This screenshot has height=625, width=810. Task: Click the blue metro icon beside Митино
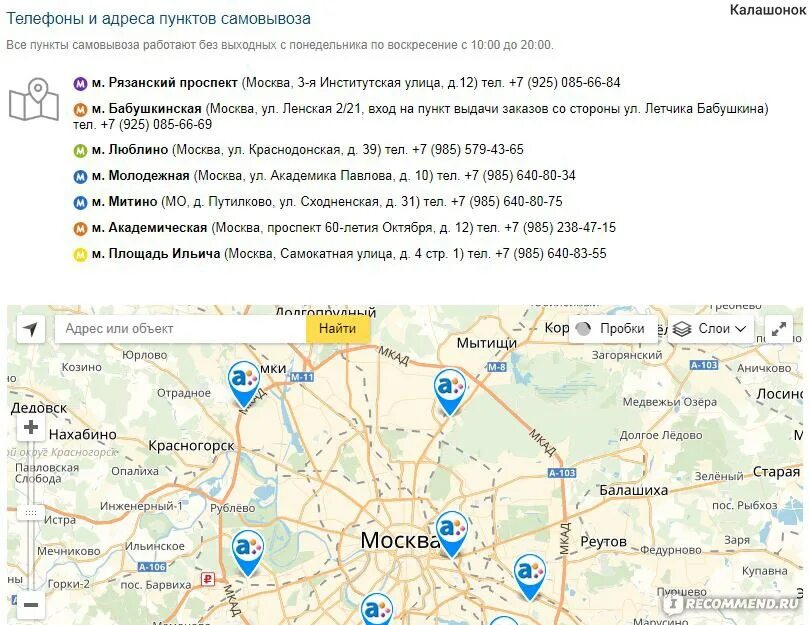80,202
